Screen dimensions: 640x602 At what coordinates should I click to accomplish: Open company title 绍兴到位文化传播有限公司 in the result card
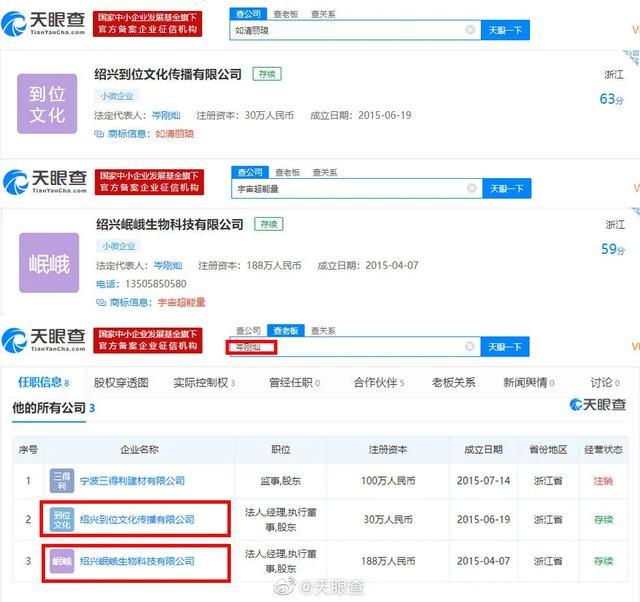168,74
